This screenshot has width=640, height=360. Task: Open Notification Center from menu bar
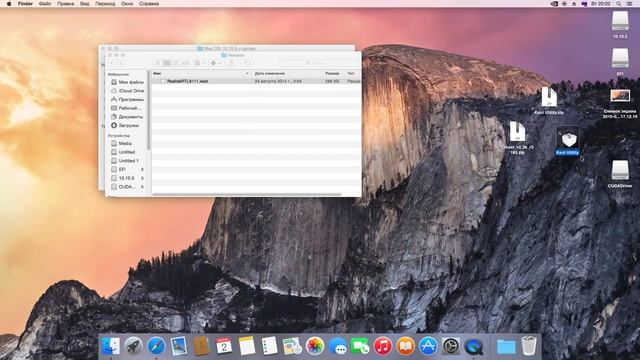[x=630, y=4]
